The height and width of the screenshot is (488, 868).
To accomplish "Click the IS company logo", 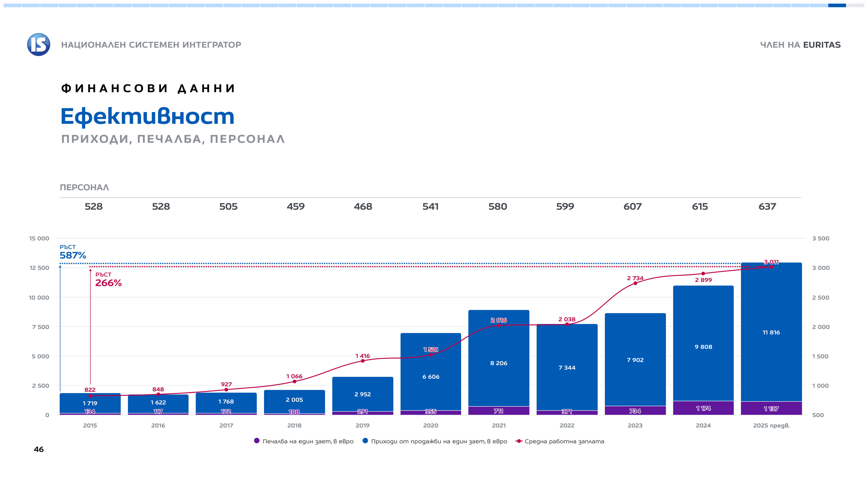I will pos(38,45).
